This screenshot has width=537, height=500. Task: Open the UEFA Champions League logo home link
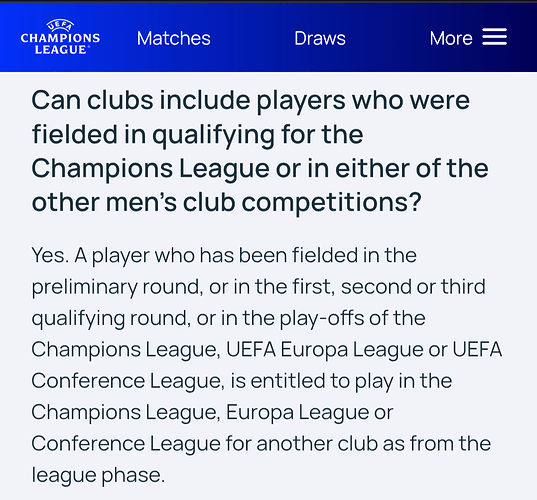(60, 37)
